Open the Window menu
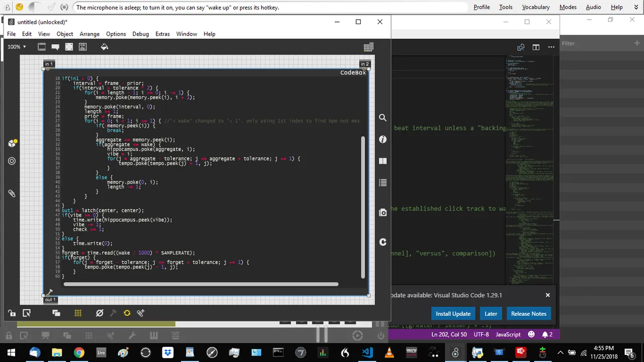Viewport: 644px width, 362px height. (187, 34)
